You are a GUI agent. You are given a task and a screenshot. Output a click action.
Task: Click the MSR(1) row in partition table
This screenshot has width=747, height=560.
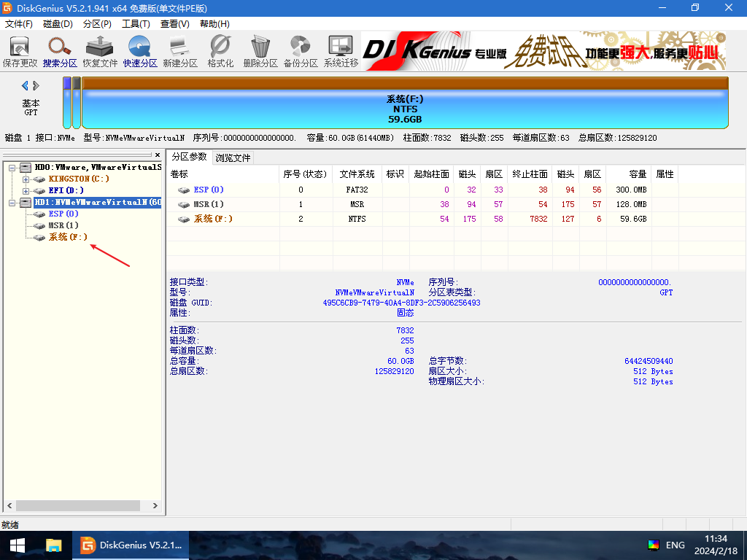424,204
